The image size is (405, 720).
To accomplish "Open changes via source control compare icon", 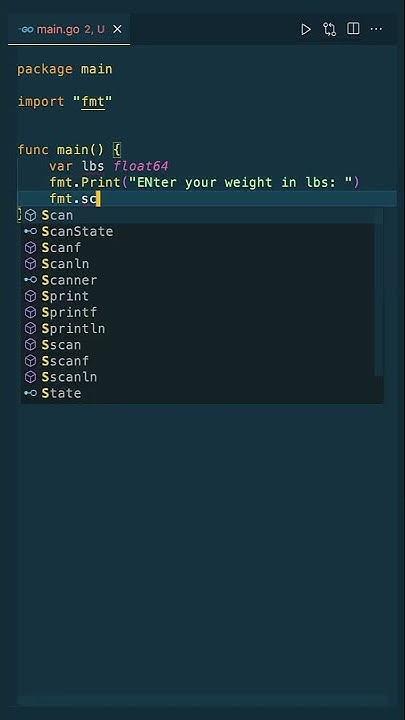I will [329, 29].
